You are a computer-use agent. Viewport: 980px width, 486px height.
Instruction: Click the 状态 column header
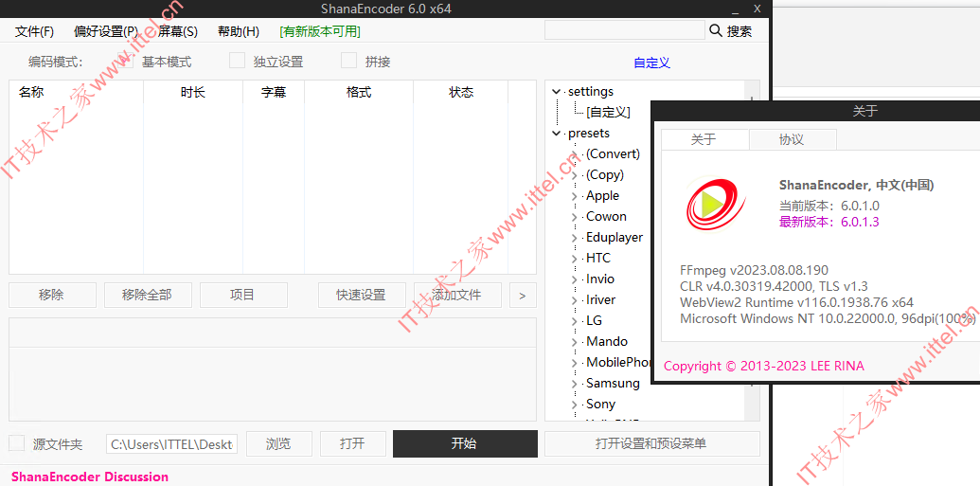click(x=460, y=93)
